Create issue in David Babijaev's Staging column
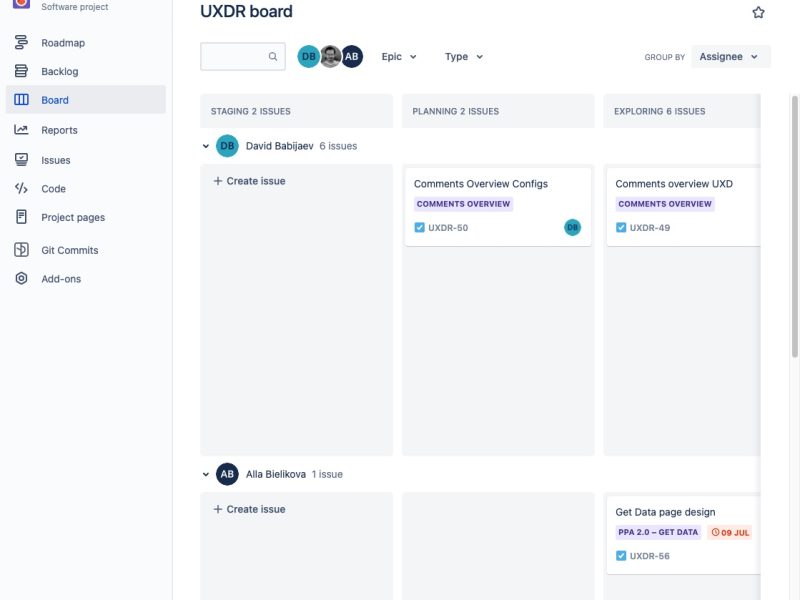The image size is (800, 600). (249, 181)
